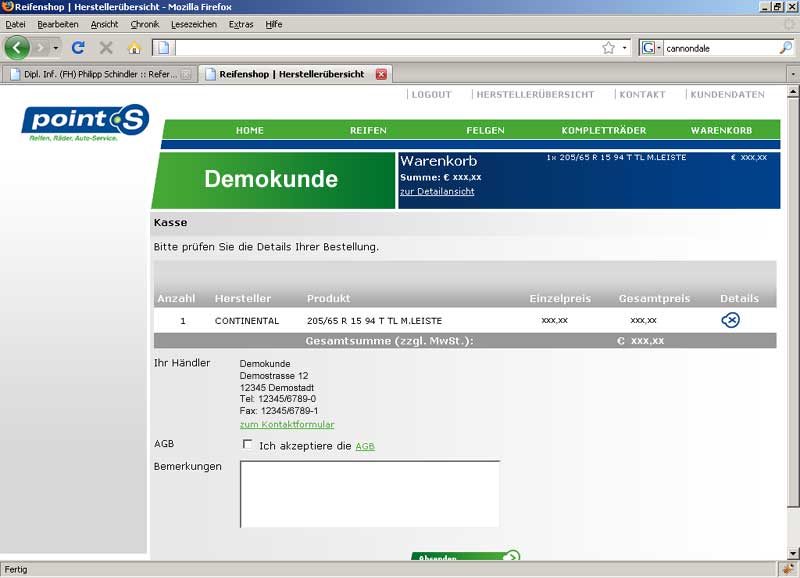Image resolution: width=800 pixels, height=578 pixels.
Task: Click the browser back arrow button
Action: (17, 47)
